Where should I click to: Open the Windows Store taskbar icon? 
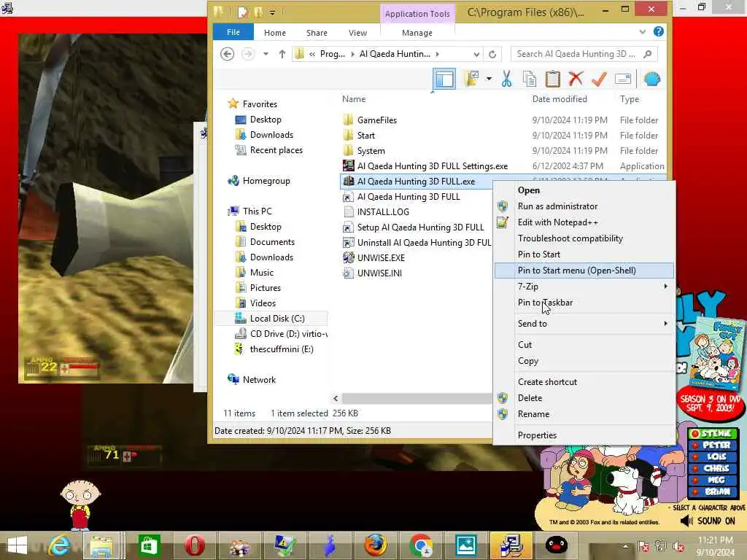[x=149, y=545]
